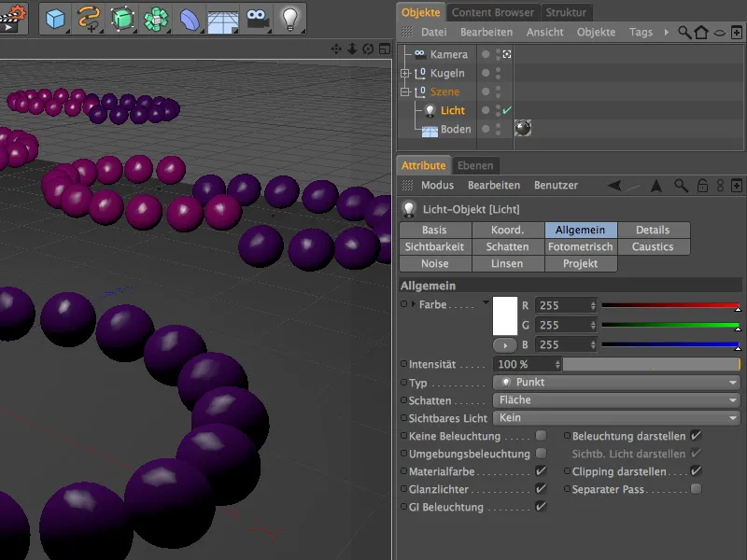Click the back arrow in Attribute manager
The image size is (747, 560).
(x=614, y=185)
